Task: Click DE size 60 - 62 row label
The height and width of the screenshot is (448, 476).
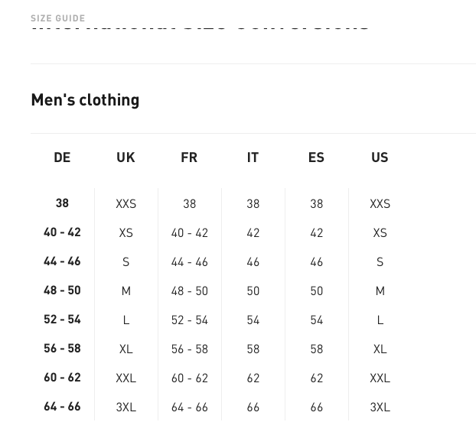Action: [62, 378]
